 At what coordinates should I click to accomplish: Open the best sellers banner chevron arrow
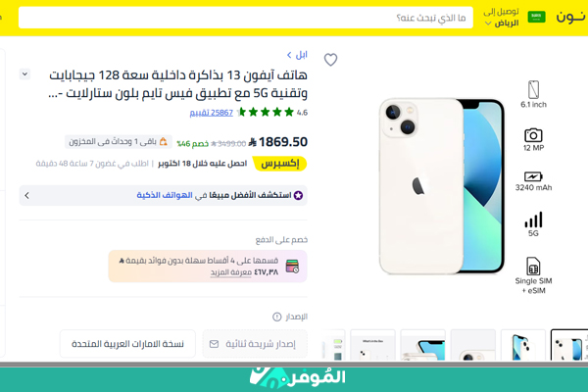[27, 195]
